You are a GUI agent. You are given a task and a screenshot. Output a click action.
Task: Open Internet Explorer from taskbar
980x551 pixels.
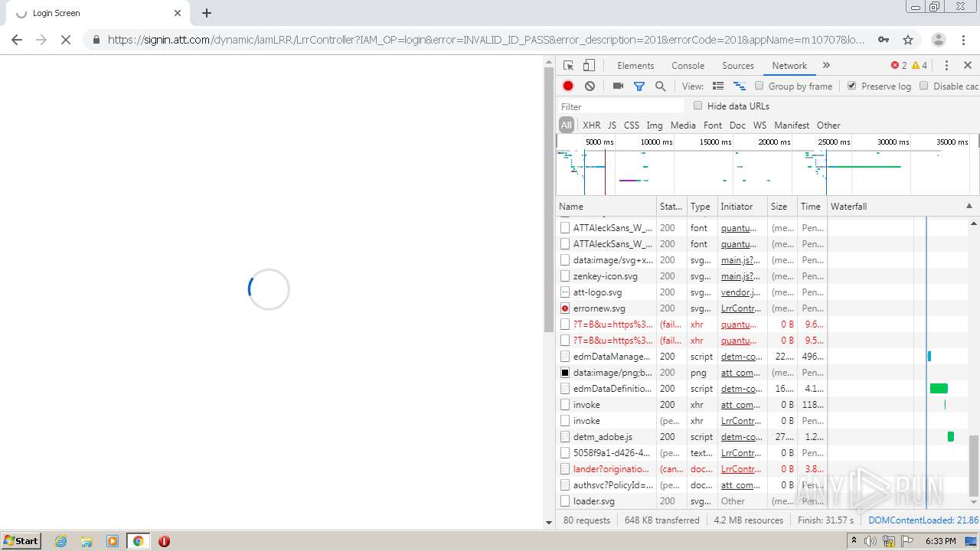[60, 541]
